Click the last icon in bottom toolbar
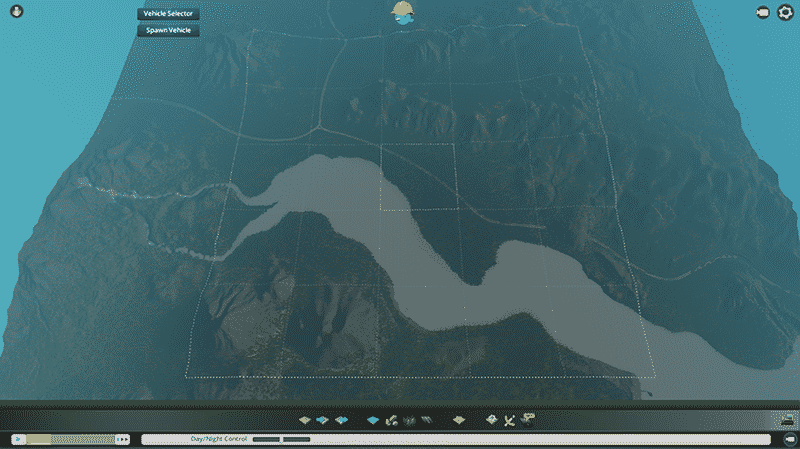800x449 pixels. pos(528,418)
